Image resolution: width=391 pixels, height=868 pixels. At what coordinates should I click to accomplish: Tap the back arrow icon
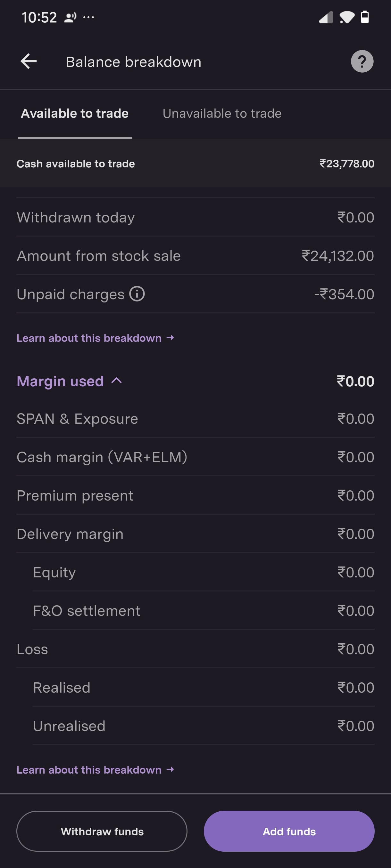[x=29, y=62]
